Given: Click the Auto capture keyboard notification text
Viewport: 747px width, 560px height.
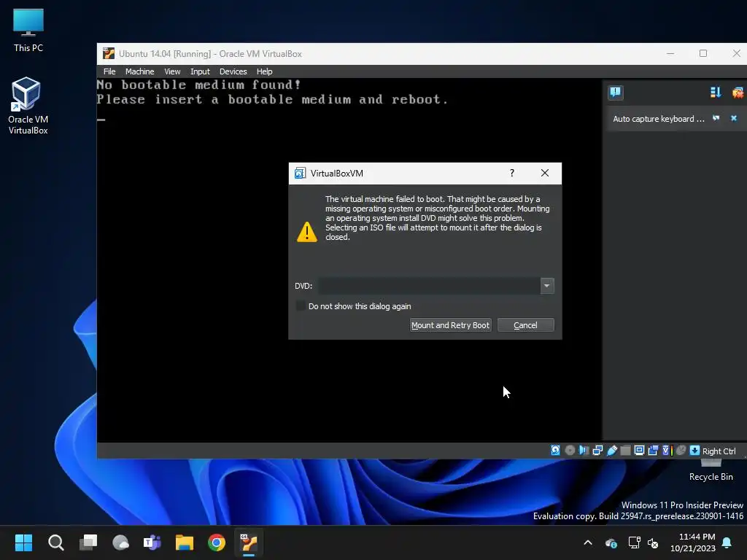Looking at the screenshot, I should pyautogui.click(x=659, y=119).
